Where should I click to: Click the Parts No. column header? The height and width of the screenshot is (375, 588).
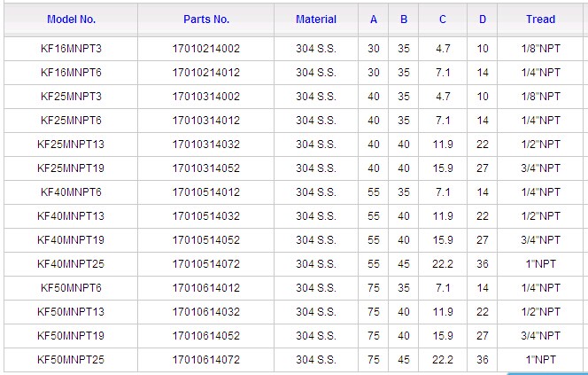click(205, 19)
